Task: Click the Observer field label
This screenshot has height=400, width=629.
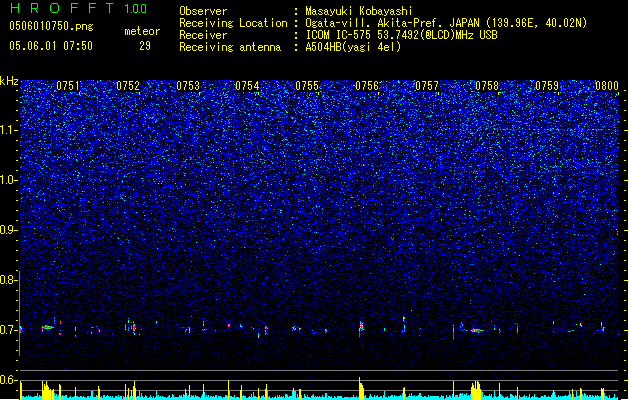Action: tap(203, 11)
